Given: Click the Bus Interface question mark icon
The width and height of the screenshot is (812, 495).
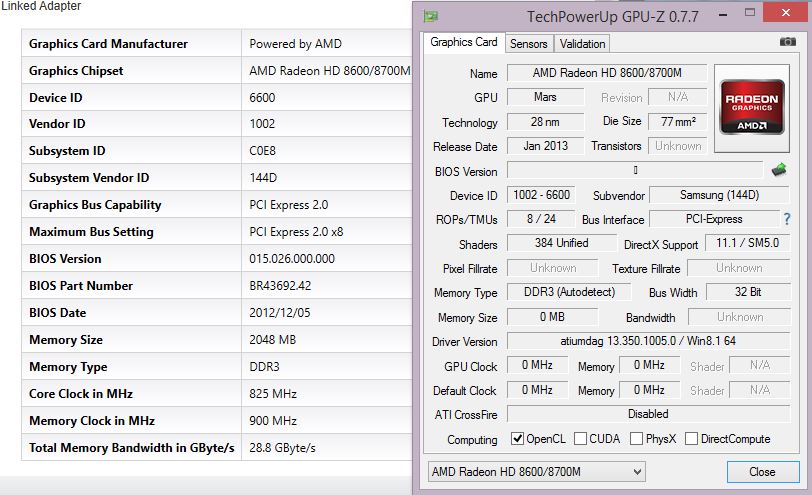Looking at the screenshot, I should pos(787,219).
